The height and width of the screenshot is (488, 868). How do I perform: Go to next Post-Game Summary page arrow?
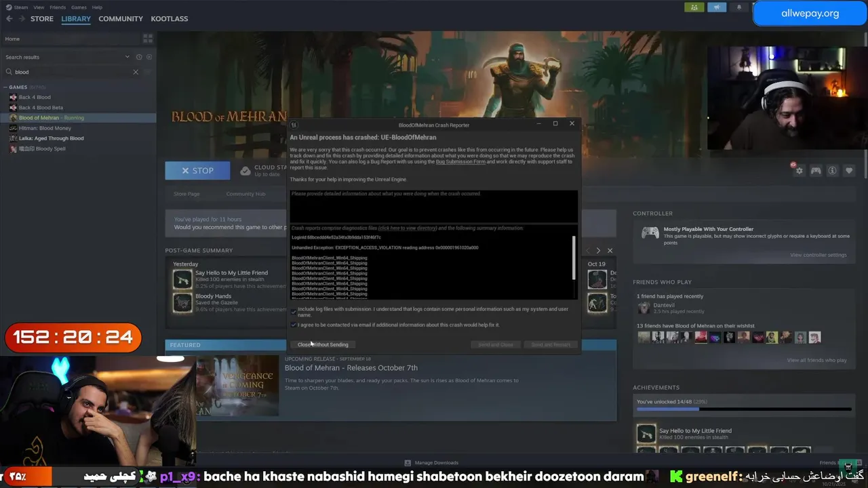coord(598,251)
